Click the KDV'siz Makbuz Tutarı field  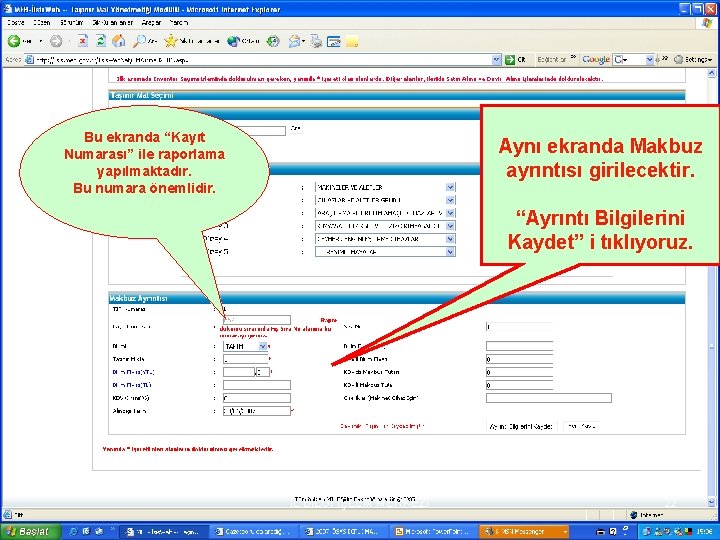[519, 372]
